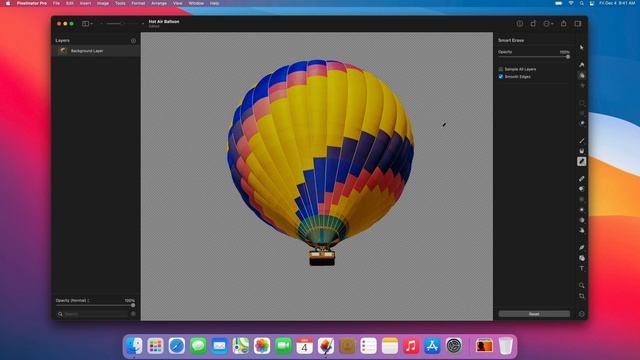The width and height of the screenshot is (640, 360).
Task: Open App Store from the Dock
Action: (432, 346)
